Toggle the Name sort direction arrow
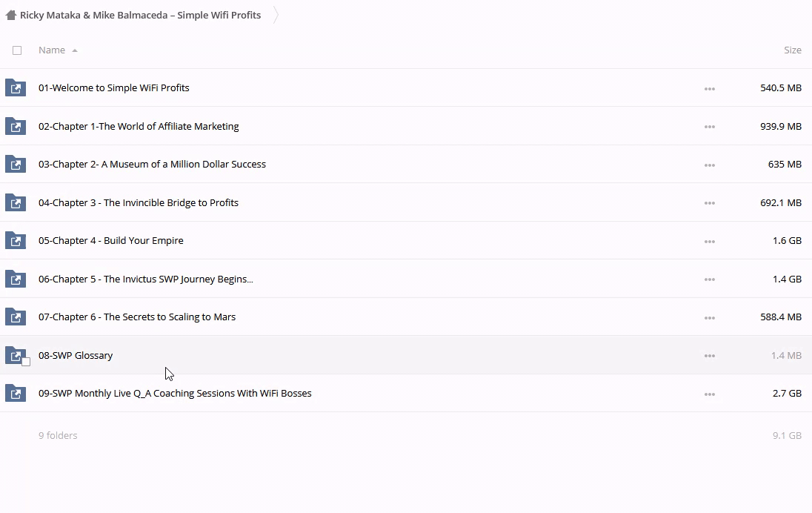 (75, 50)
